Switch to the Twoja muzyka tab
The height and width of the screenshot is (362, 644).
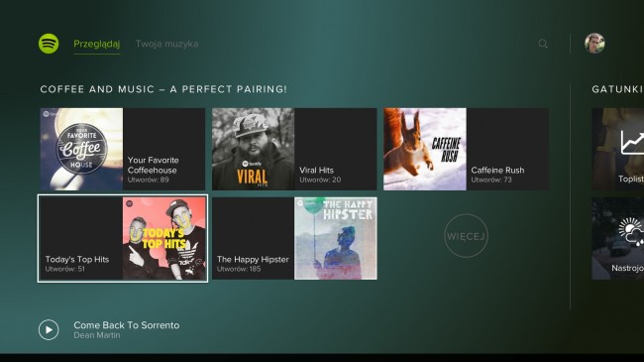pos(166,44)
